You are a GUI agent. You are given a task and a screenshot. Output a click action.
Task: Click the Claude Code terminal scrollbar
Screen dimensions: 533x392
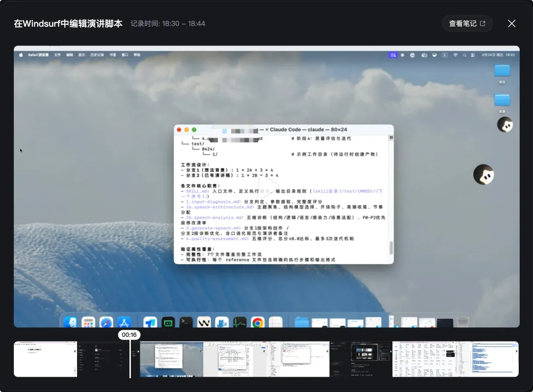tap(391, 247)
